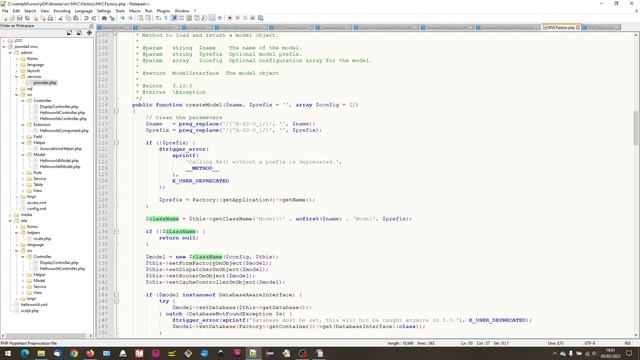The height and width of the screenshot is (360, 640).
Task: Open the Function List toolbar icon
Action: tap(204, 18)
